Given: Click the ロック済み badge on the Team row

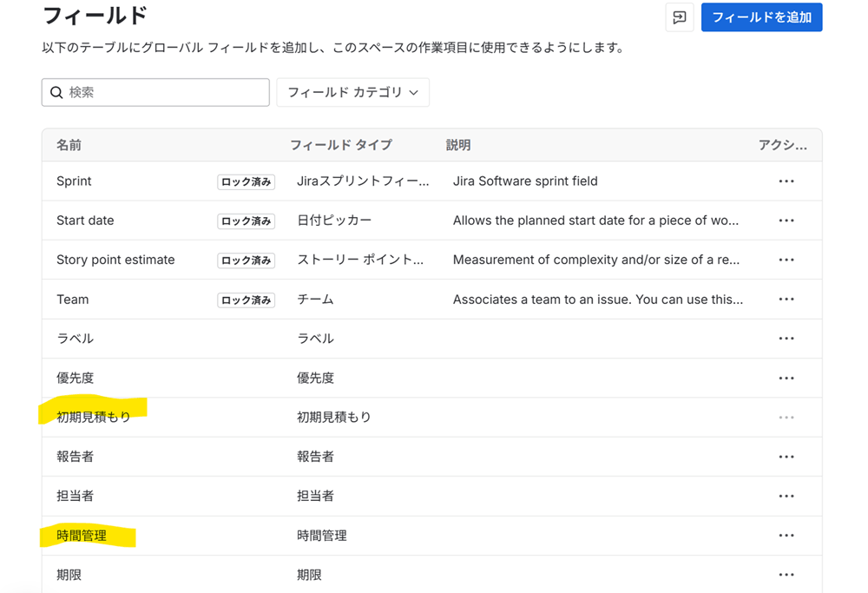Looking at the screenshot, I should coord(246,299).
